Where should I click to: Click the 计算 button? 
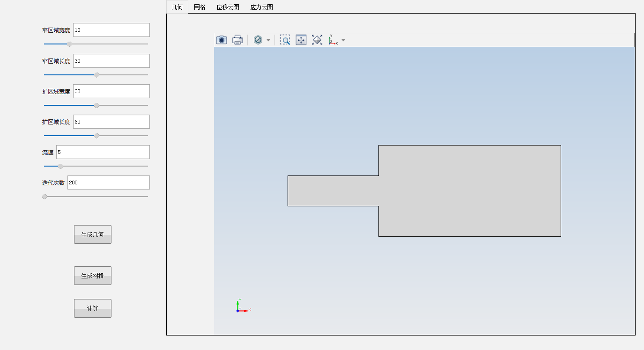tap(93, 308)
